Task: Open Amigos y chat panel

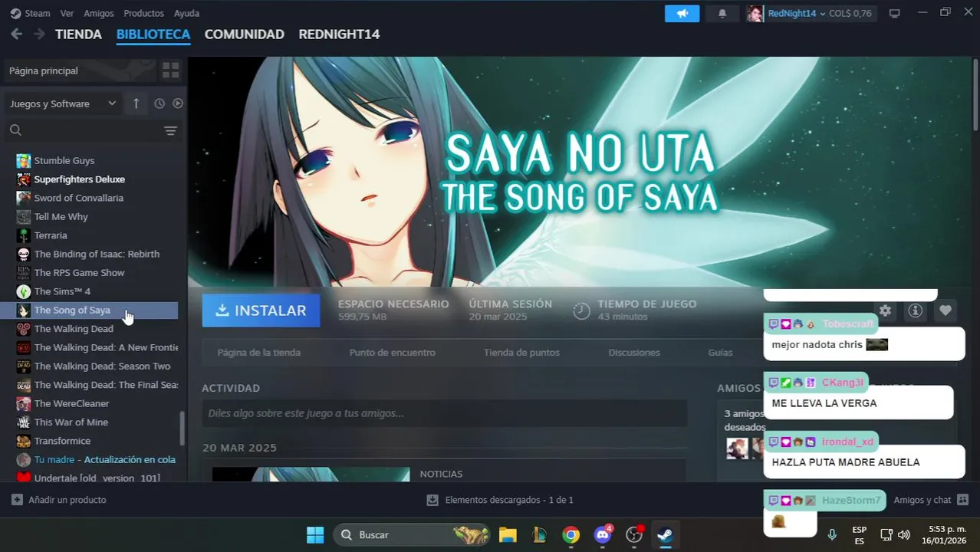Action: pyautogui.click(x=930, y=500)
